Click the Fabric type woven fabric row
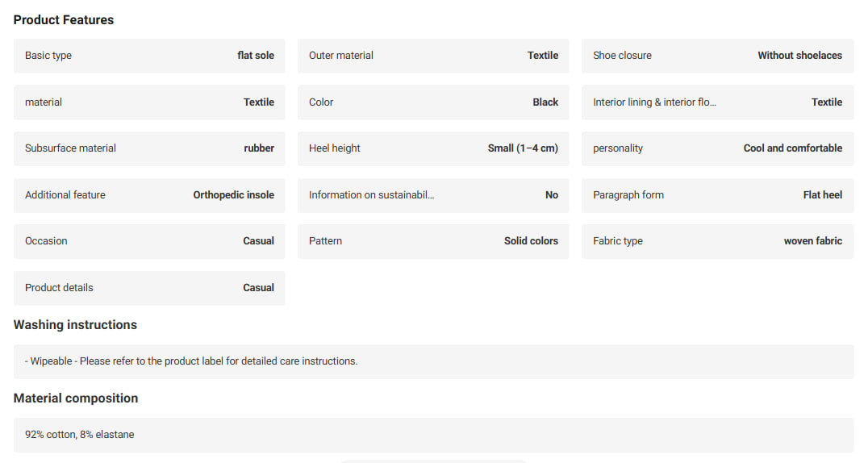This screenshot has height=463, width=868. (x=717, y=241)
